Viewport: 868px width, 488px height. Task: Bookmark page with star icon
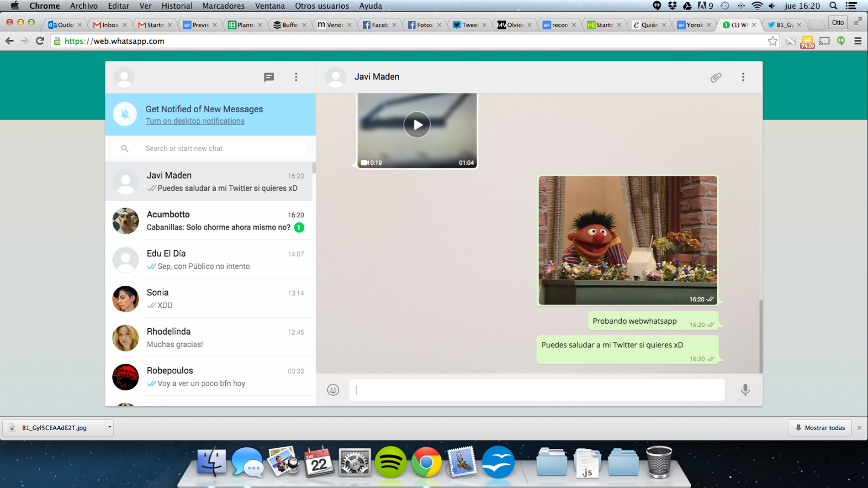[773, 41]
